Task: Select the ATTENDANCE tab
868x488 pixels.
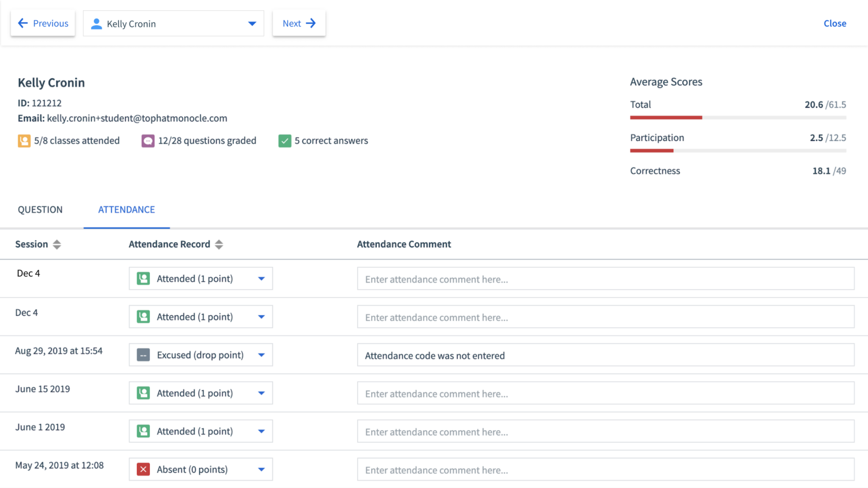Action: tap(127, 210)
